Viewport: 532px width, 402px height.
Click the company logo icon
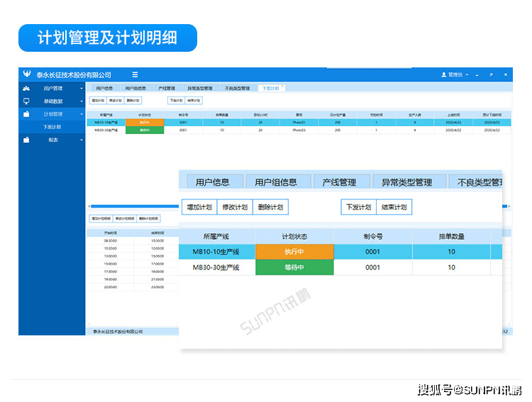click(27, 74)
